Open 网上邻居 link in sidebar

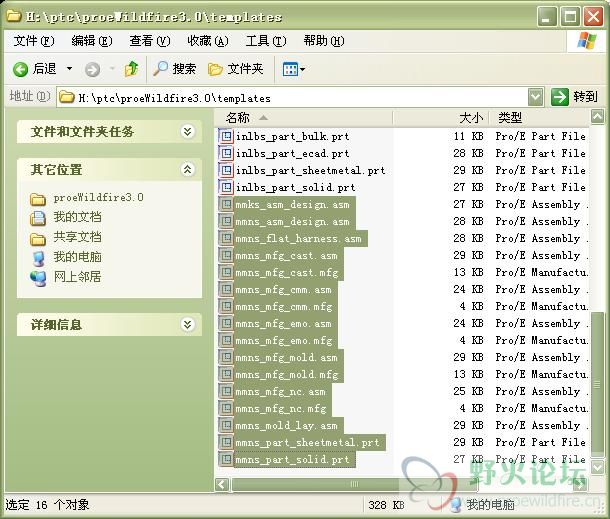coord(77,277)
